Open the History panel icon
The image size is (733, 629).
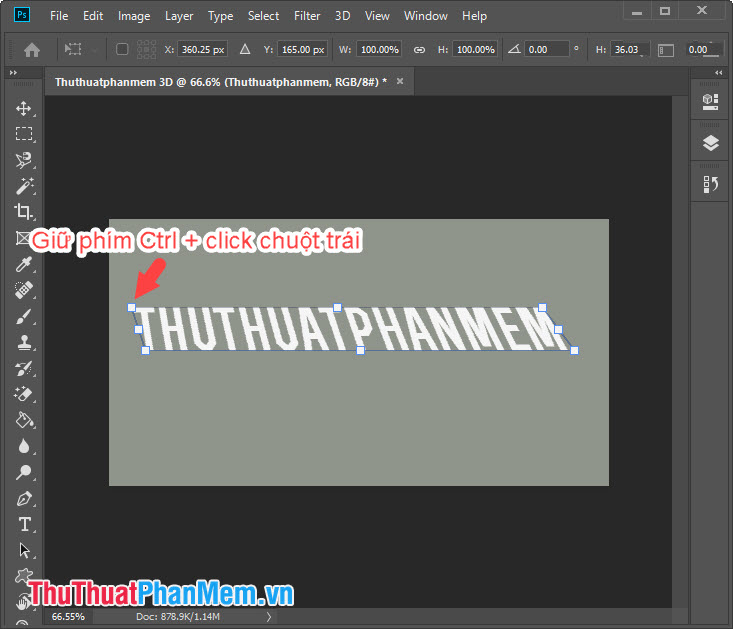point(711,184)
